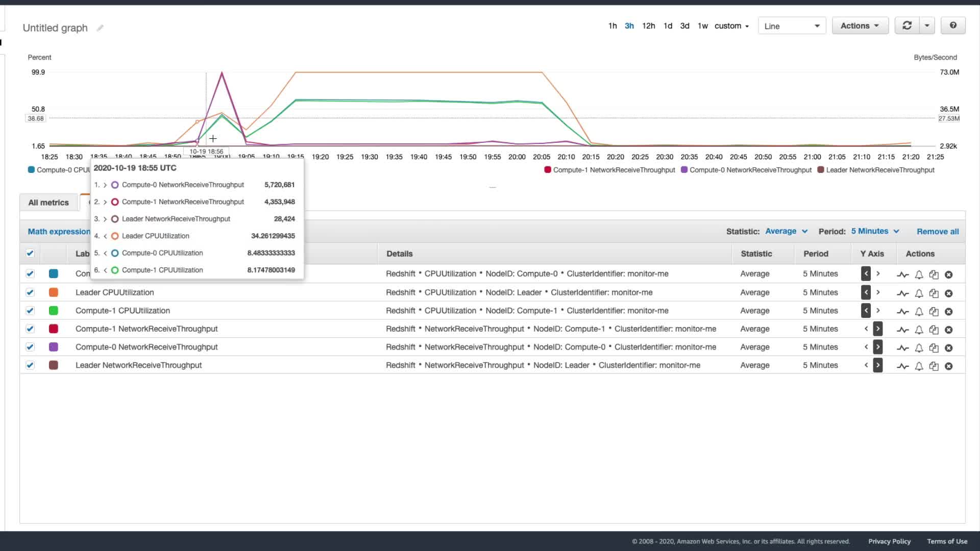Toggle the select-all metrics header checkbox
Image resolution: width=980 pixels, height=551 pixels.
(x=30, y=254)
